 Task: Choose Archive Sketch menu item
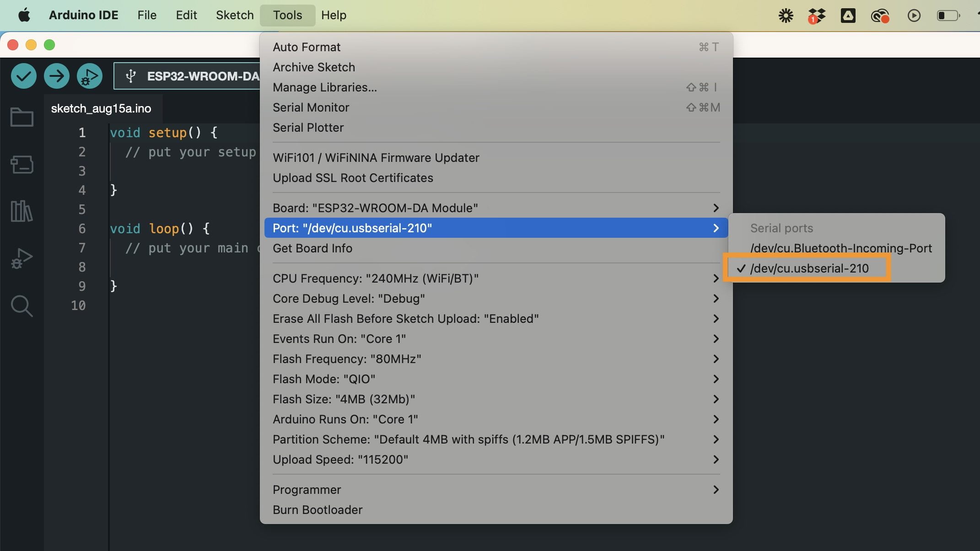[496, 67]
